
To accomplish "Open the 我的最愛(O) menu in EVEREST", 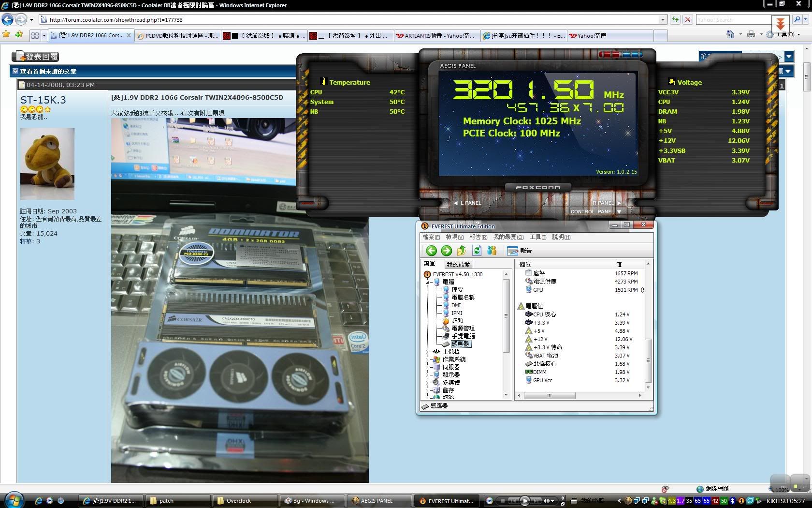I will pos(508,237).
